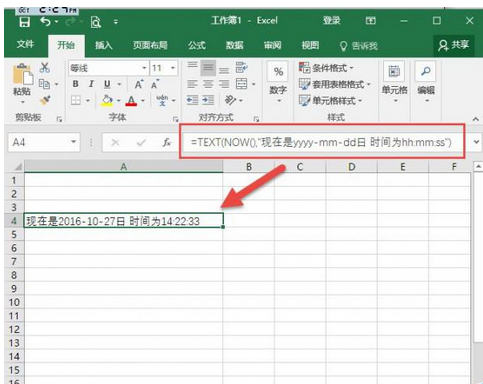Switch to the 公式 tab
The width and height of the screenshot is (483, 384).
(197, 45)
